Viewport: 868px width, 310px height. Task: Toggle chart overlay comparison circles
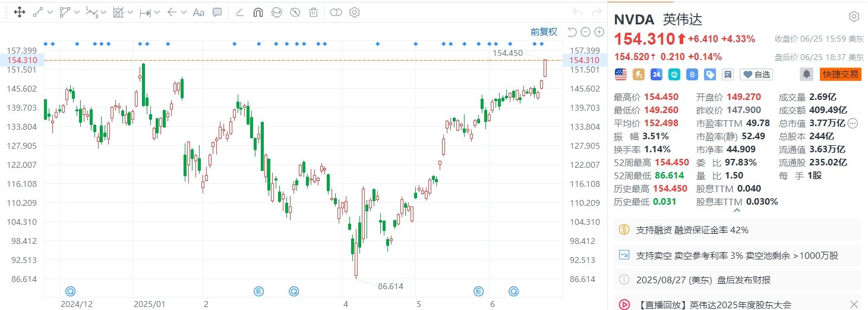336,12
